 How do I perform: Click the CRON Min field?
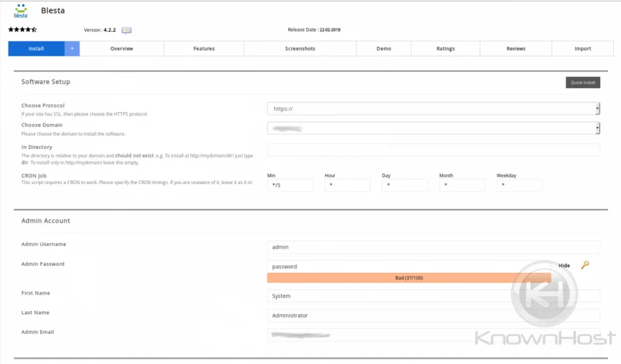[x=290, y=185]
